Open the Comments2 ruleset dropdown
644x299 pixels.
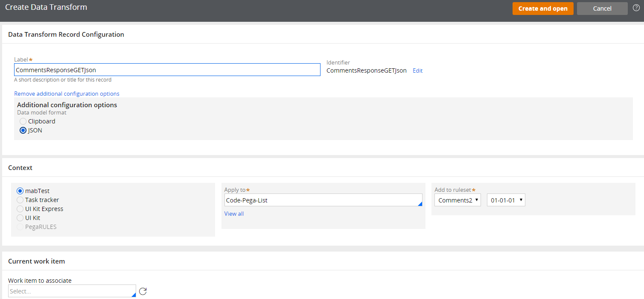(x=458, y=200)
